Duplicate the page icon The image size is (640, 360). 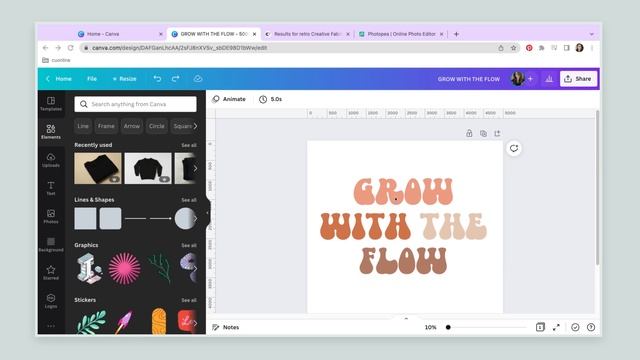483,133
